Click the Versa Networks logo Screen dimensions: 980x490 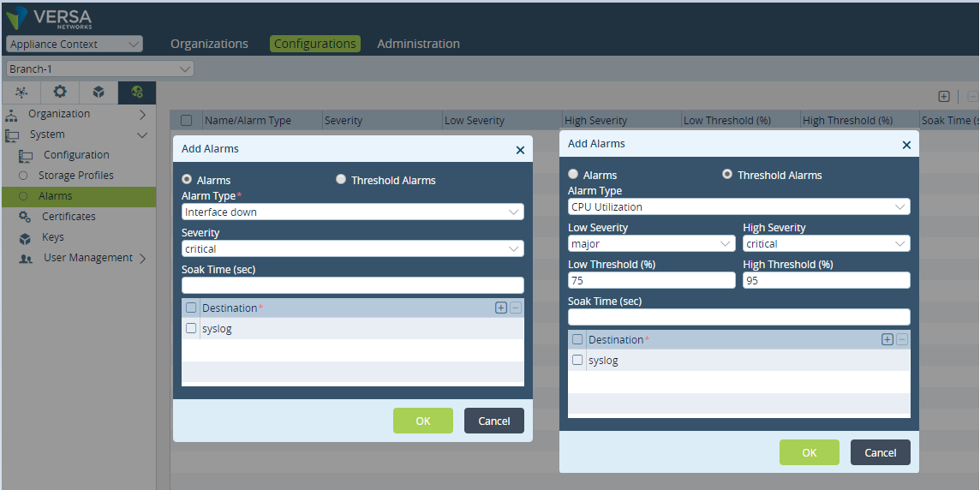coord(48,17)
